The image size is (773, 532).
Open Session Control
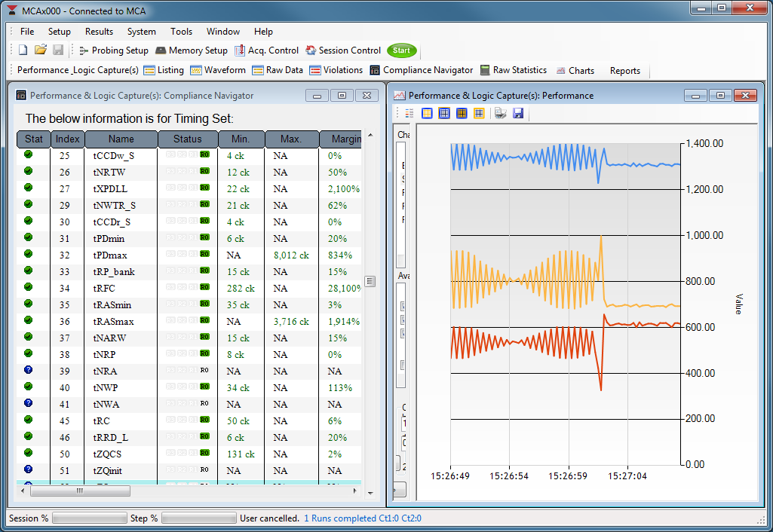(x=343, y=50)
